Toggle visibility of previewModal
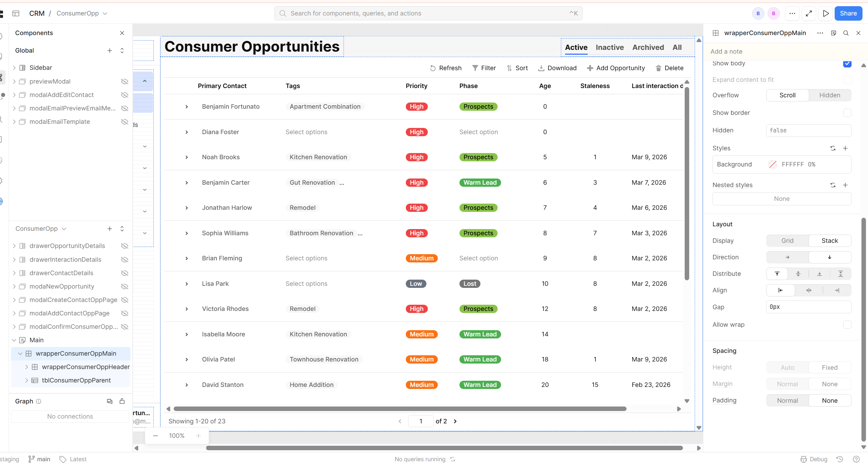868x465 pixels. [x=124, y=82]
